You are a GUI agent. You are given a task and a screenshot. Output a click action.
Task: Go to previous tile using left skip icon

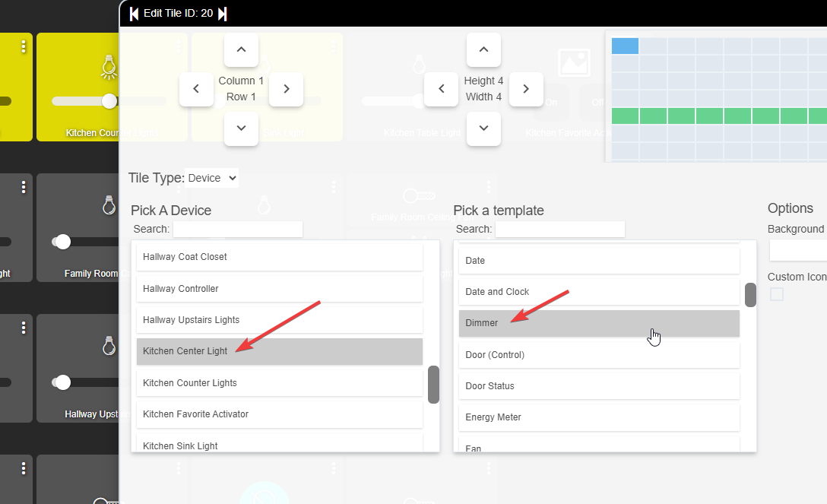tap(134, 14)
